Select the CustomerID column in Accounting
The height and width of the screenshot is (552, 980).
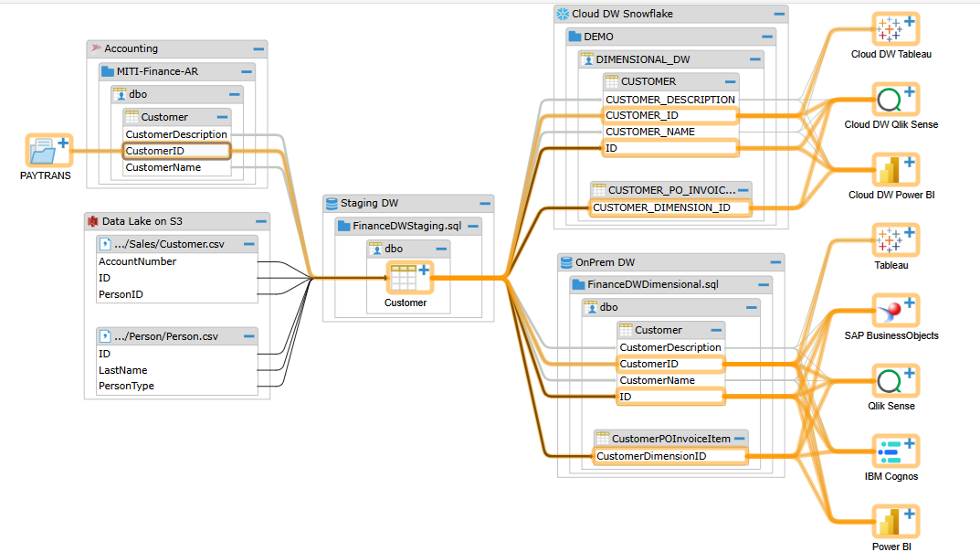(x=176, y=151)
